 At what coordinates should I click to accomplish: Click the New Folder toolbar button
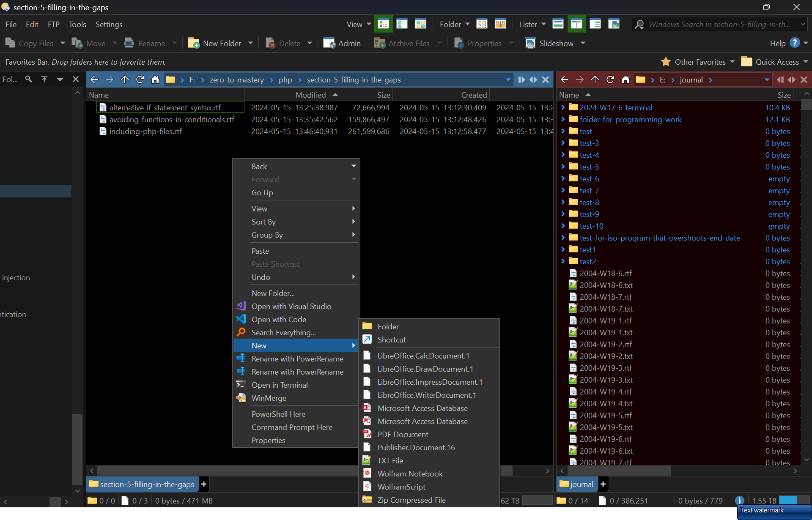(x=215, y=43)
